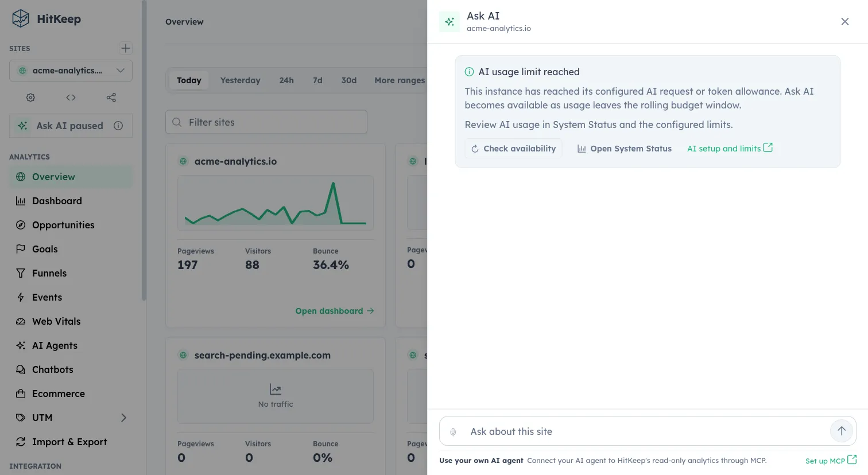Click the 36.4% bounce value
868x475 pixels.
[331, 265]
